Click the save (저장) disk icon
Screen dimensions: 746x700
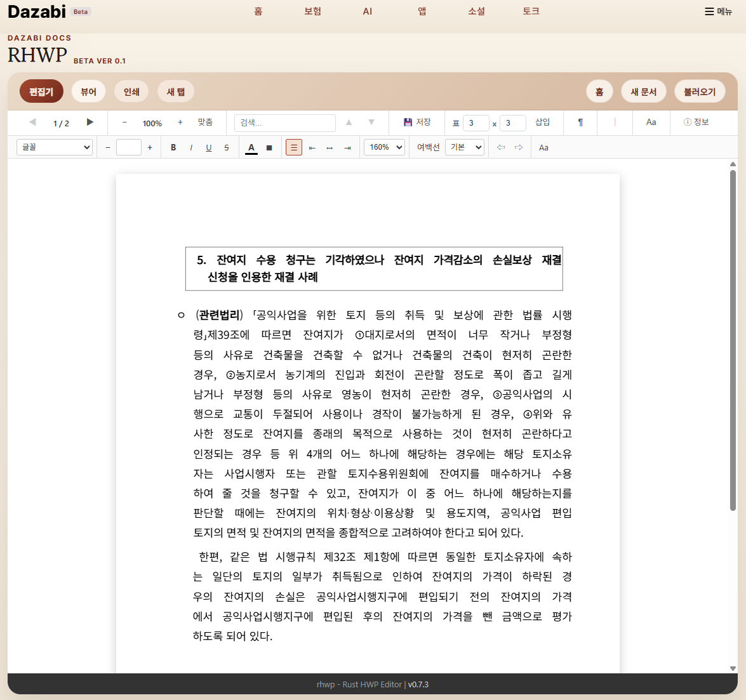click(x=408, y=122)
